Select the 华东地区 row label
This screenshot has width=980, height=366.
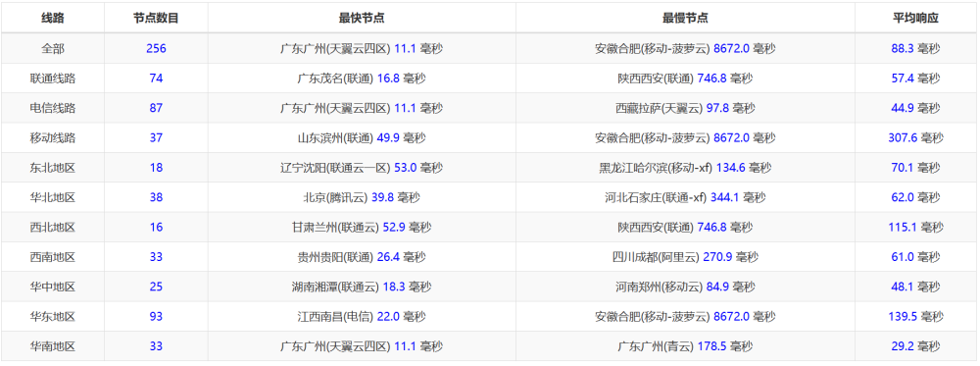tap(53, 317)
